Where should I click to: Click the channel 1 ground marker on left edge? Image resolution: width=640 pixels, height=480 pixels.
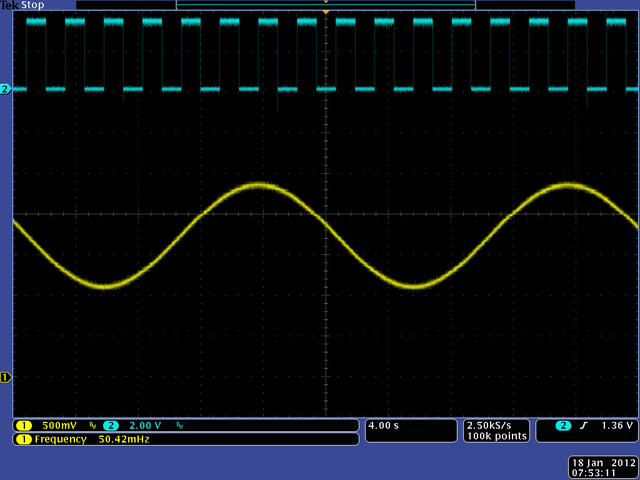[x=5, y=377]
